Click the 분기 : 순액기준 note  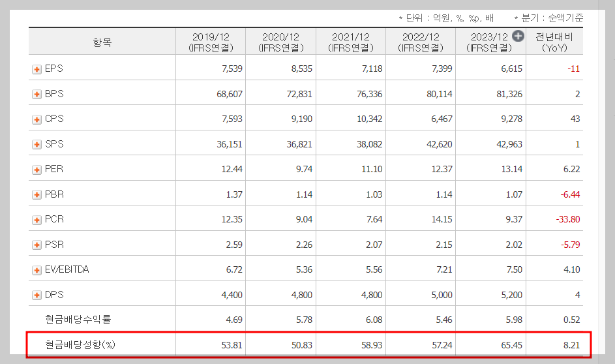coord(548,18)
